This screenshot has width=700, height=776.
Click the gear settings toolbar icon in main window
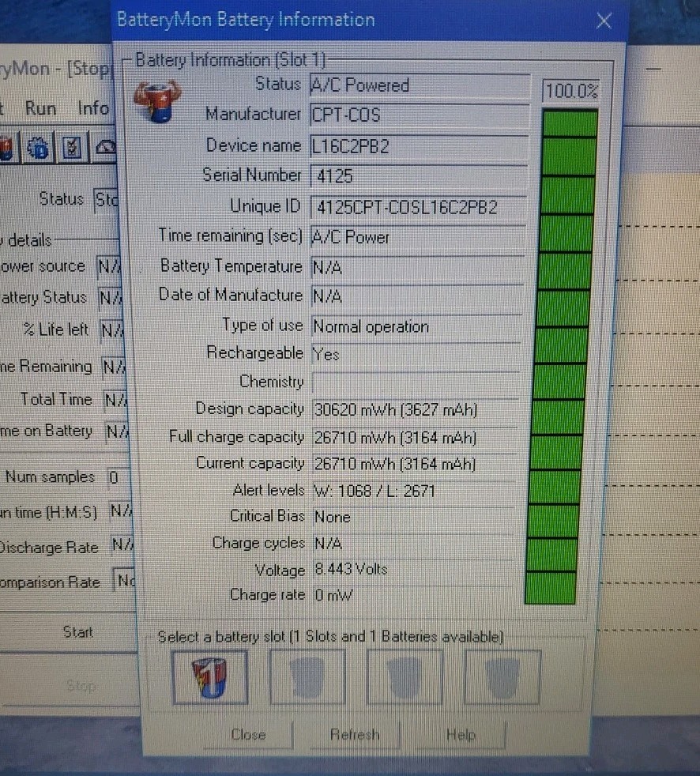(x=38, y=148)
